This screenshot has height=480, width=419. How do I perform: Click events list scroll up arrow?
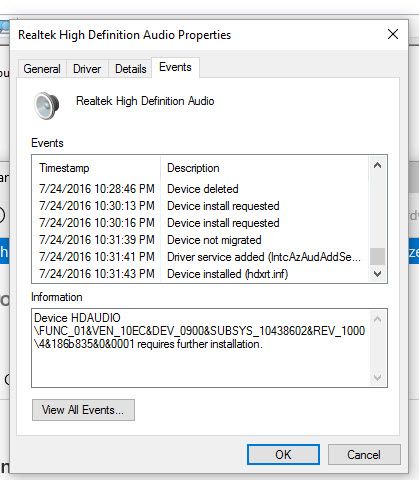pos(378,165)
